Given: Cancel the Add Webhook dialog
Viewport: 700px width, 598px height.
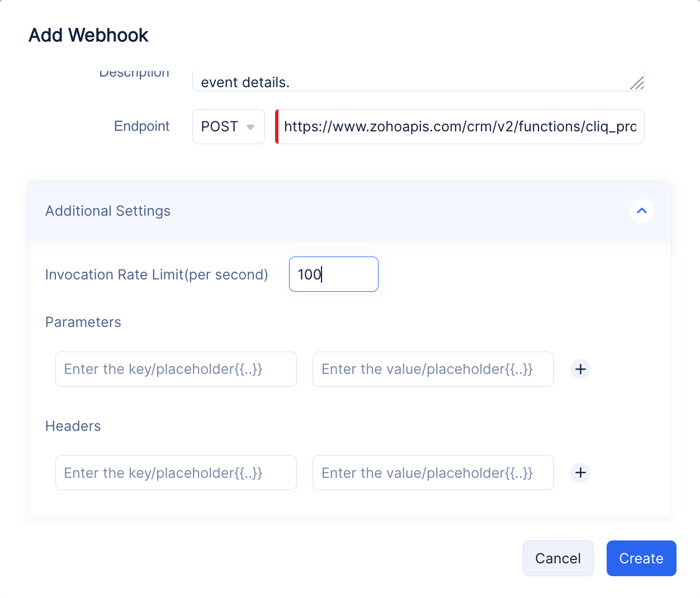Looking at the screenshot, I should pyautogui.click(x=557, y=558).
